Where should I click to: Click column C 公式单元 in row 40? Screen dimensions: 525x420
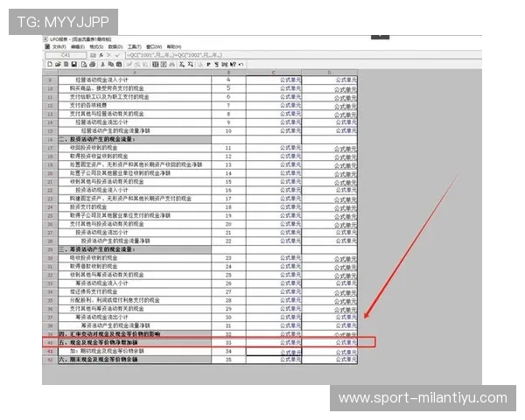coord(274,343)
